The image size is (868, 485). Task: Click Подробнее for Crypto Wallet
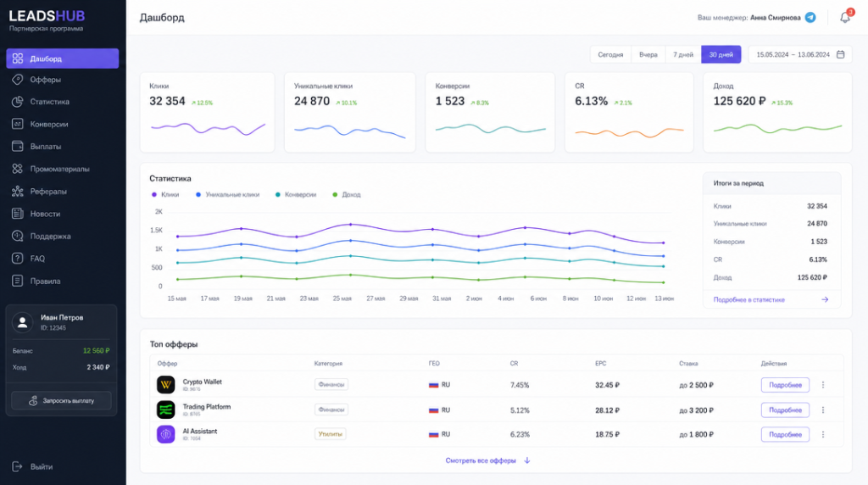(785, 385)
